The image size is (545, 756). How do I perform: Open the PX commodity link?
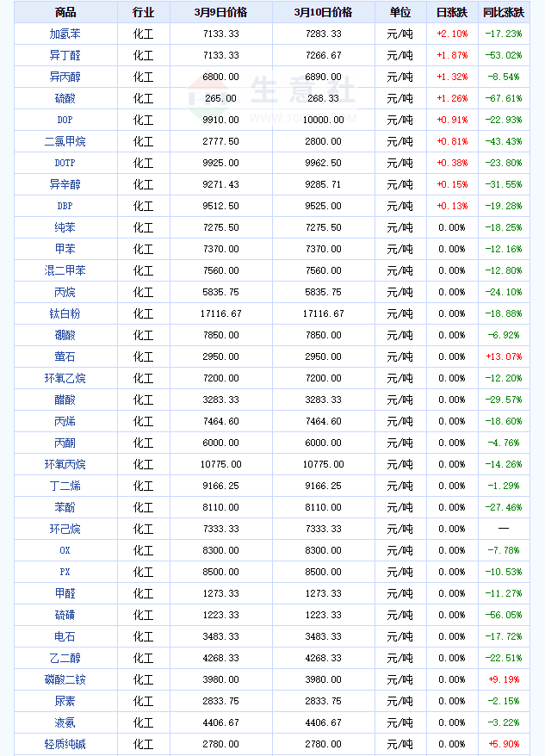[x=65, y=572]
